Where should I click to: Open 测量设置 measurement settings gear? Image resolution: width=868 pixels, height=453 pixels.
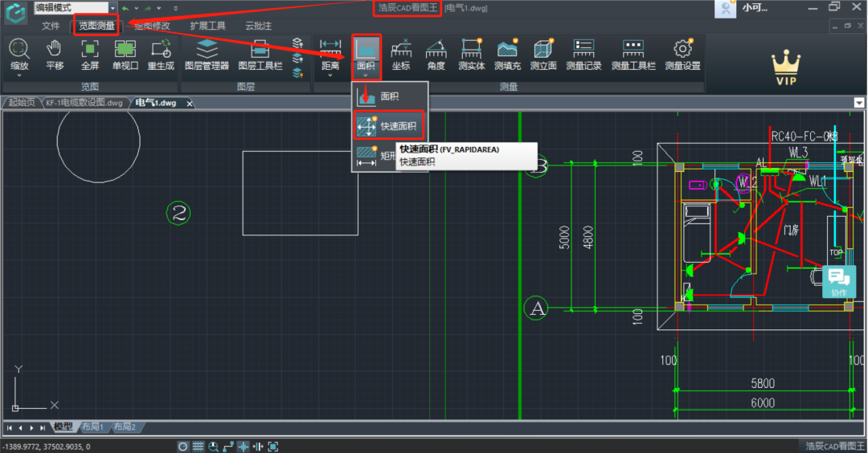[682, 53]
